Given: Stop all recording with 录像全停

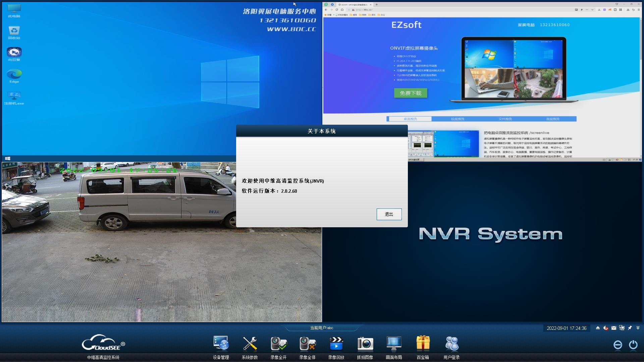Looking at the screenshot, I should click(x=307, y=344).
